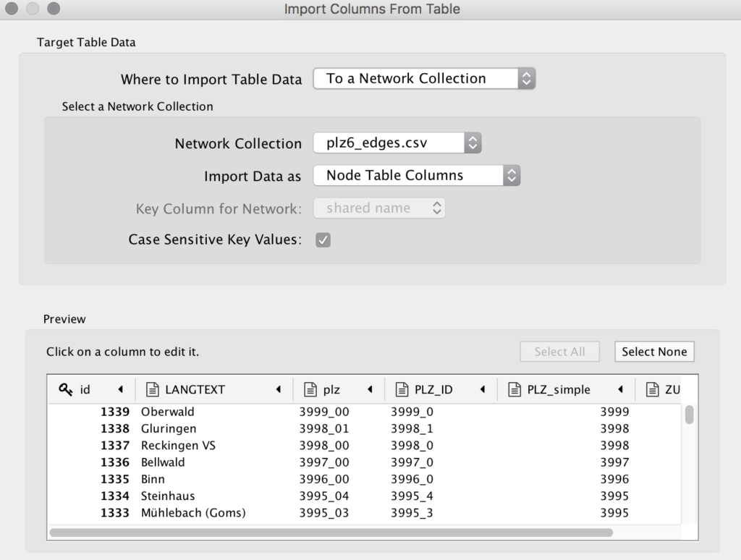Click the id column header
741x560 pixels.
(x=91, y=389)
